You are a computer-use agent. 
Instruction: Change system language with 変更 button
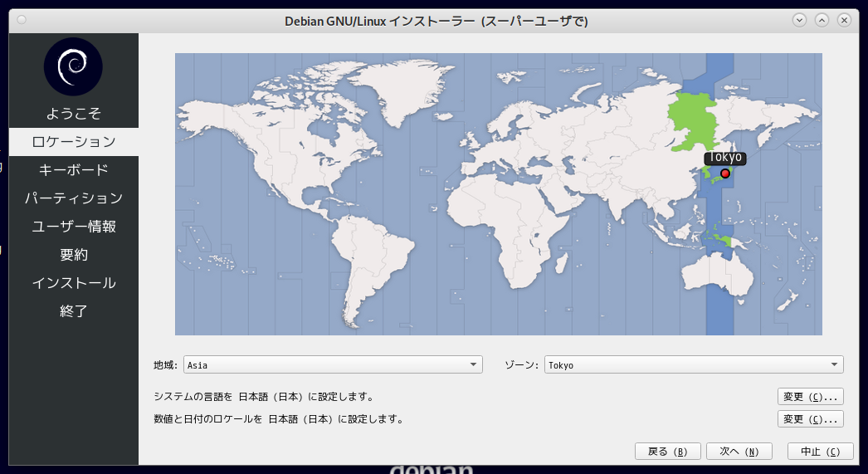[x=811, y=397]
